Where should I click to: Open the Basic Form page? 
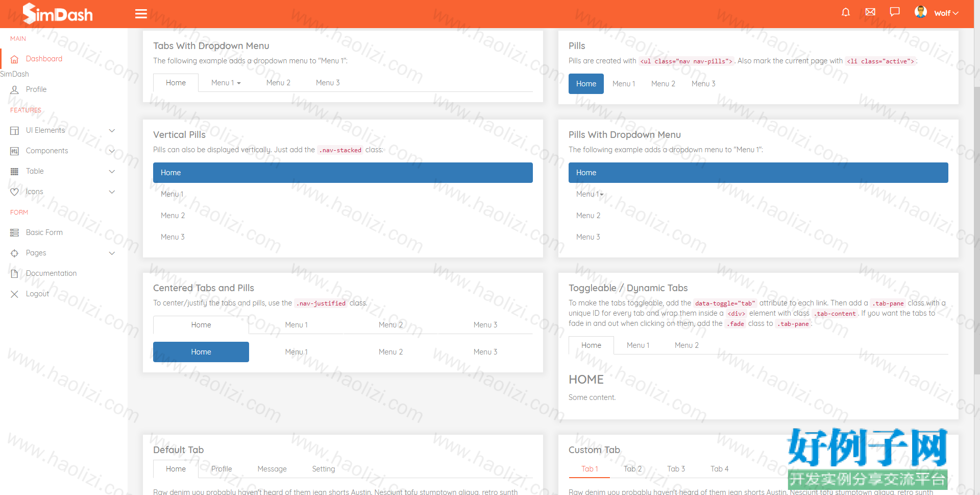tap(44, 232)
